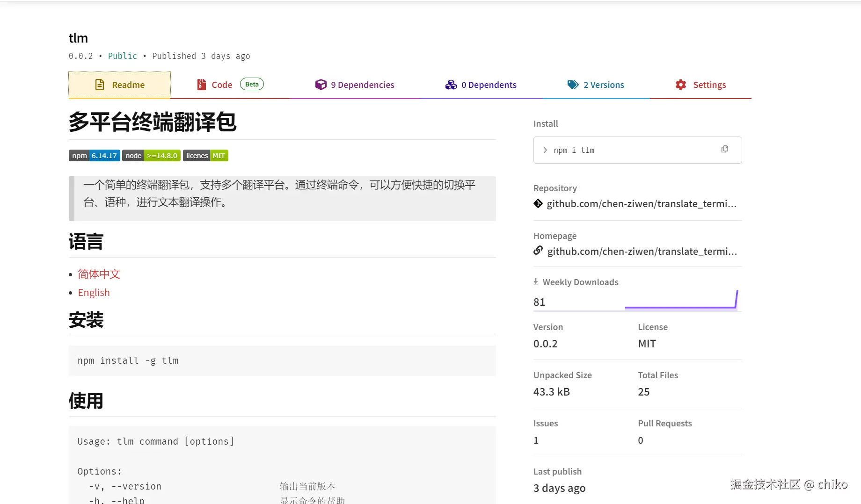861x504 pixels.
Task: Click the Dependents cubes icon
Action: 451,85
